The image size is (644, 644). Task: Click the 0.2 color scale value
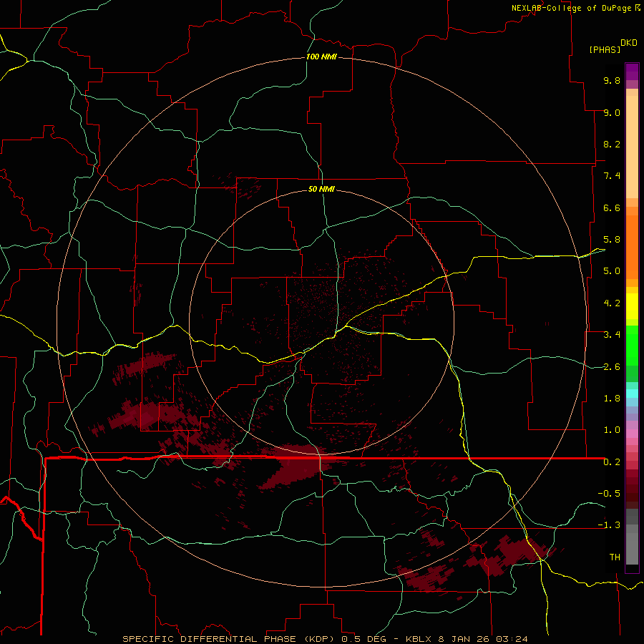(x=612, y=462)
